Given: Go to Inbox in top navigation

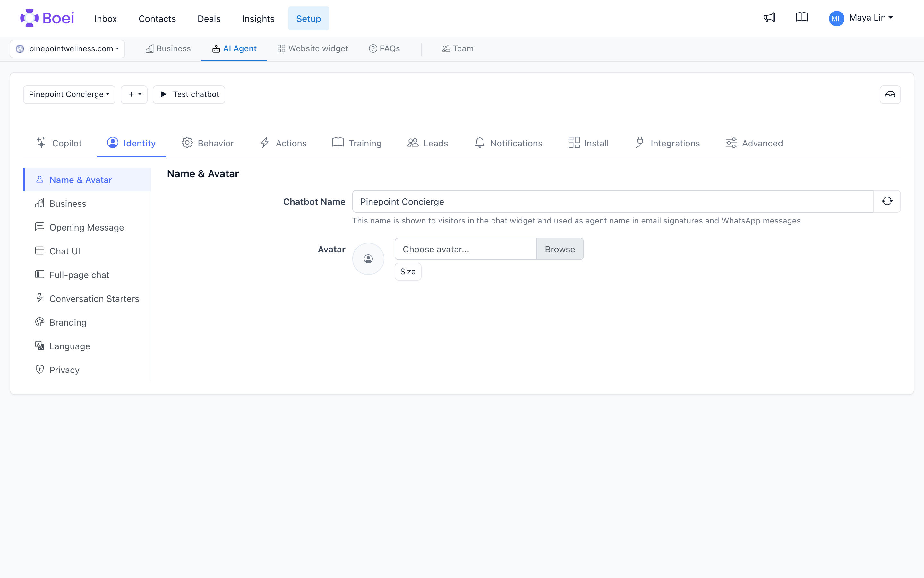Looking at the screenshot, I should pos(105,18).
